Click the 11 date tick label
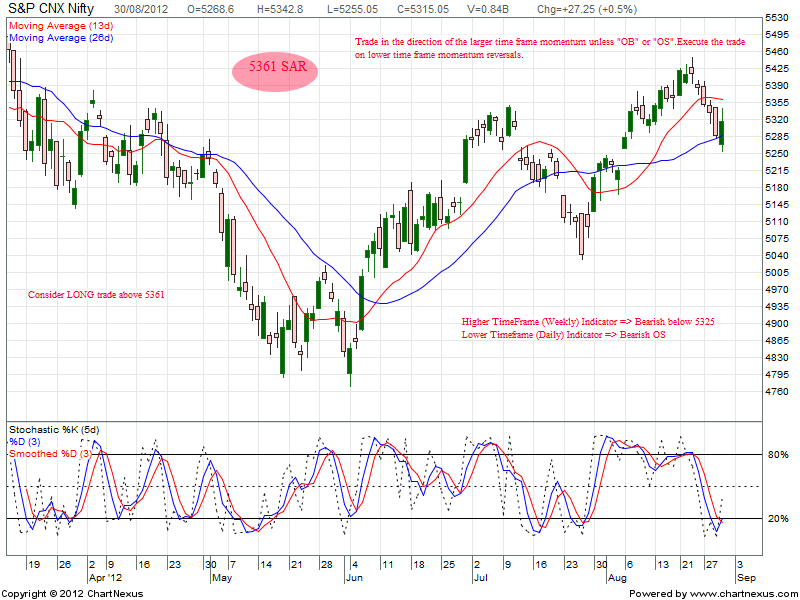Viewport: 800px width, 600px height. pos(387,565)
